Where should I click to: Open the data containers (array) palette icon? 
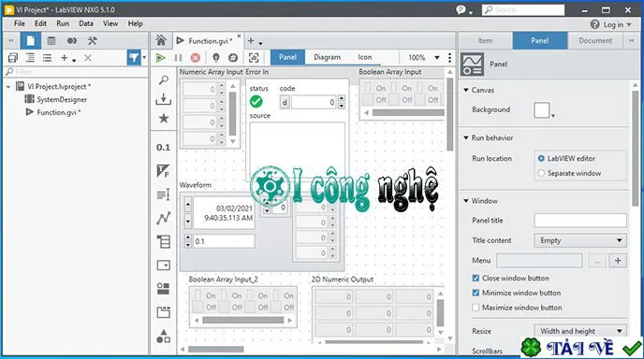(163, 241)
